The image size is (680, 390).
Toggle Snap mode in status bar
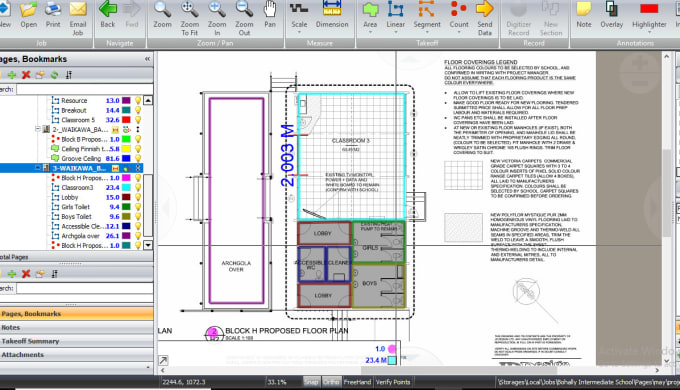click(311, 382)
